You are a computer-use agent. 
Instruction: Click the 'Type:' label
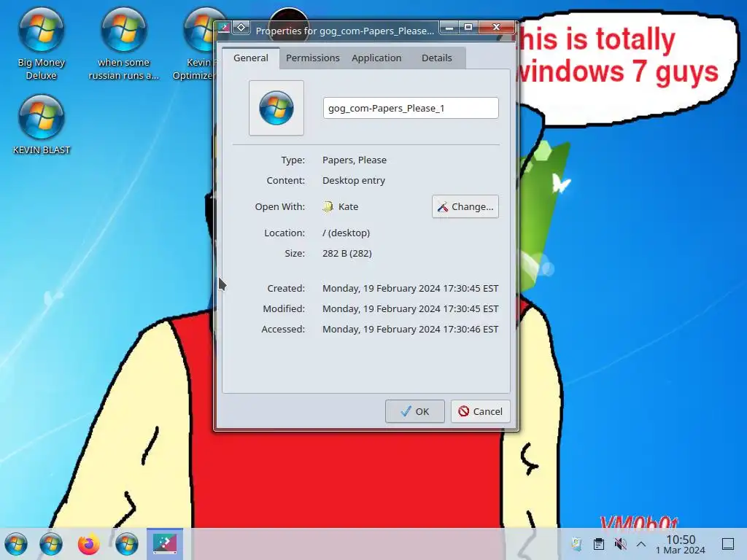click(293, 160)
